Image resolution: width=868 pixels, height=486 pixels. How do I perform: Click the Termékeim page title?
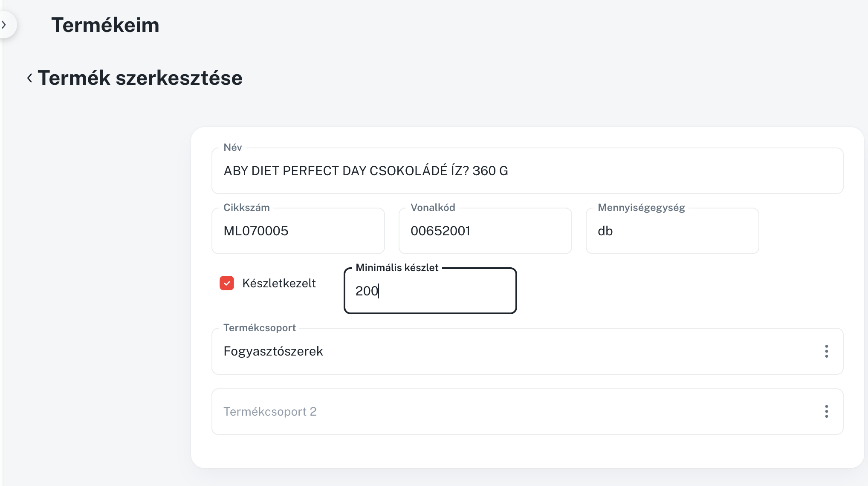click(x=105, y=25)
